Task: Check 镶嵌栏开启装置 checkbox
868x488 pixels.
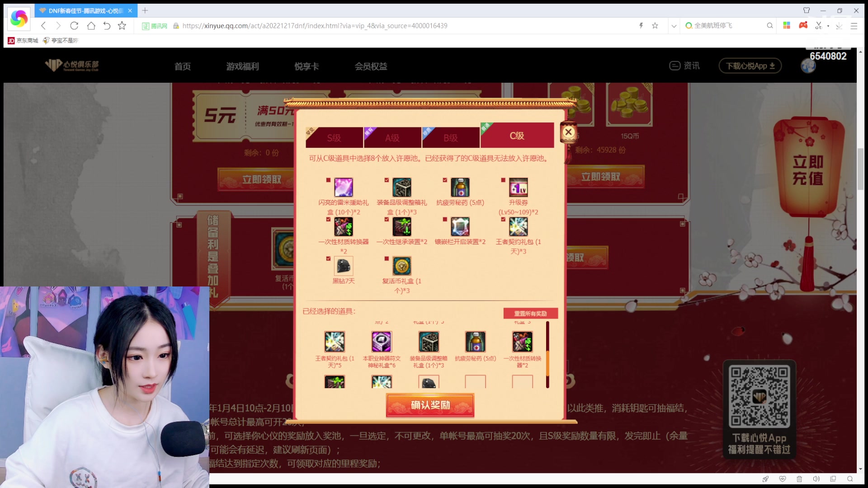Action: (445, 219)
